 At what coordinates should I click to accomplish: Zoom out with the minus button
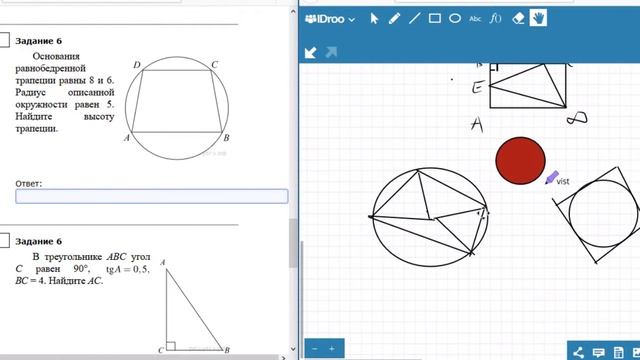[315, 349]
